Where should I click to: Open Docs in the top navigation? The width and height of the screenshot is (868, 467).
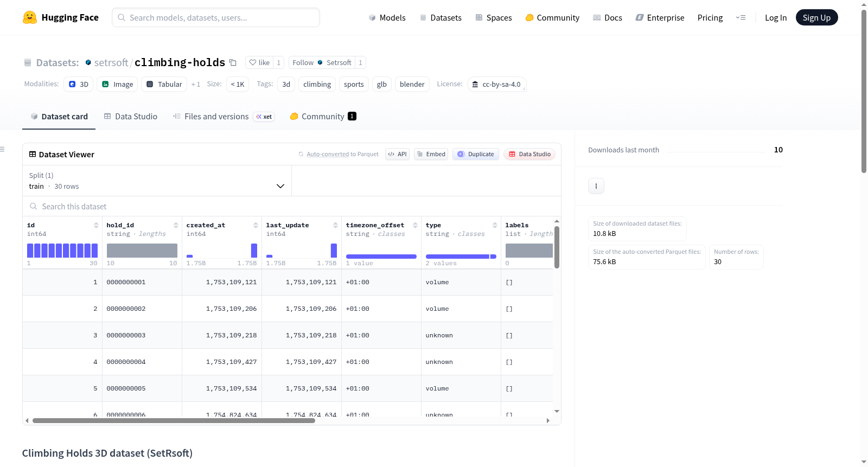coord(608,18)
